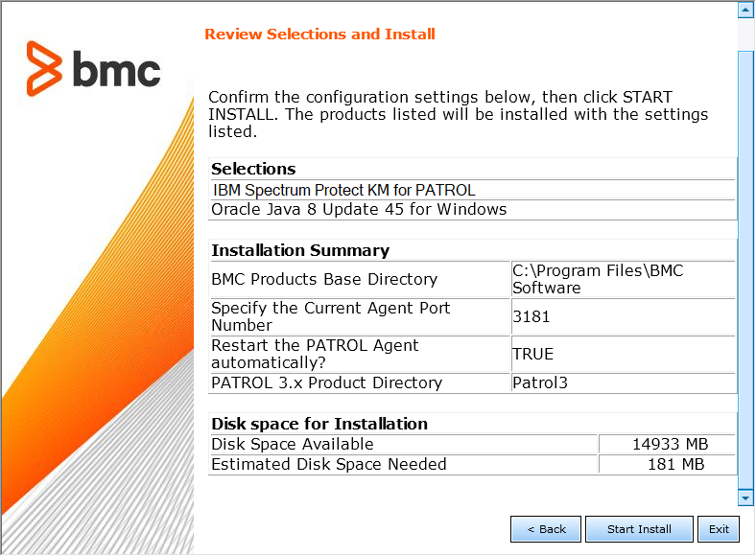Click the C:\Program Files\BMC Software value
The image size is (756, 556).
coord(624,280)
